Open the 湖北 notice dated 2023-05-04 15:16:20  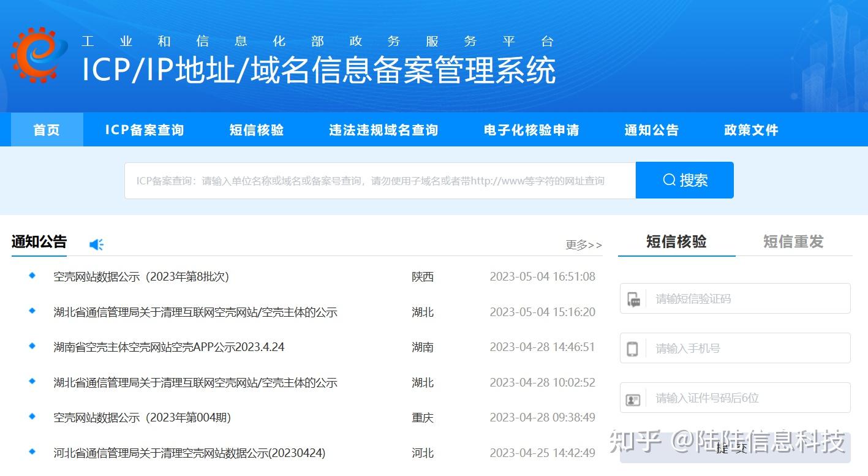point(195,312)
